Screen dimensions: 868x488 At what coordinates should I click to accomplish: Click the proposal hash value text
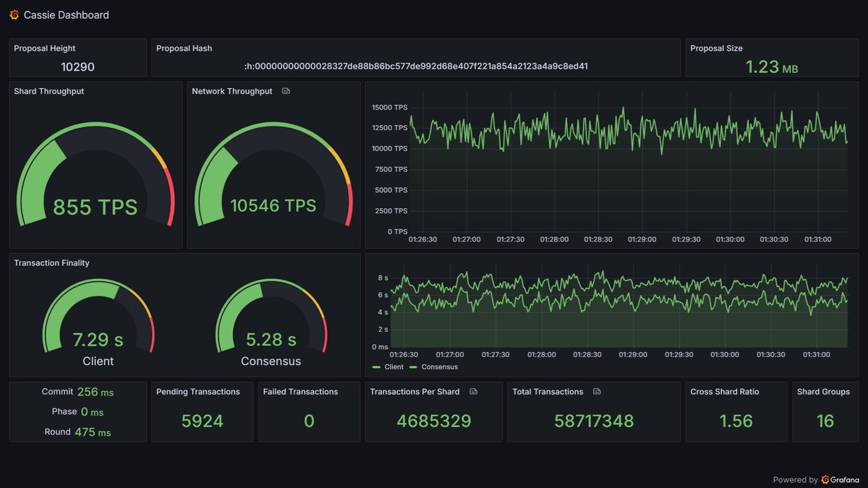click(416, 67)
